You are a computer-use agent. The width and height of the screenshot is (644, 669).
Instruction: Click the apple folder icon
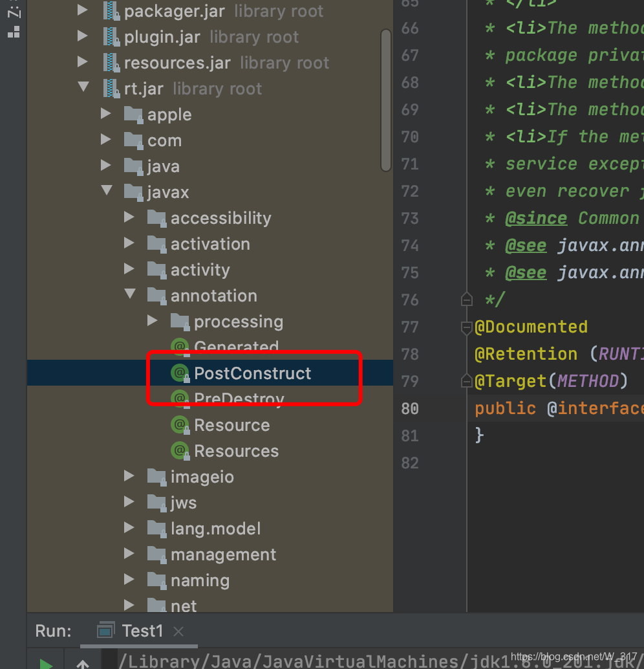[133, 115]
